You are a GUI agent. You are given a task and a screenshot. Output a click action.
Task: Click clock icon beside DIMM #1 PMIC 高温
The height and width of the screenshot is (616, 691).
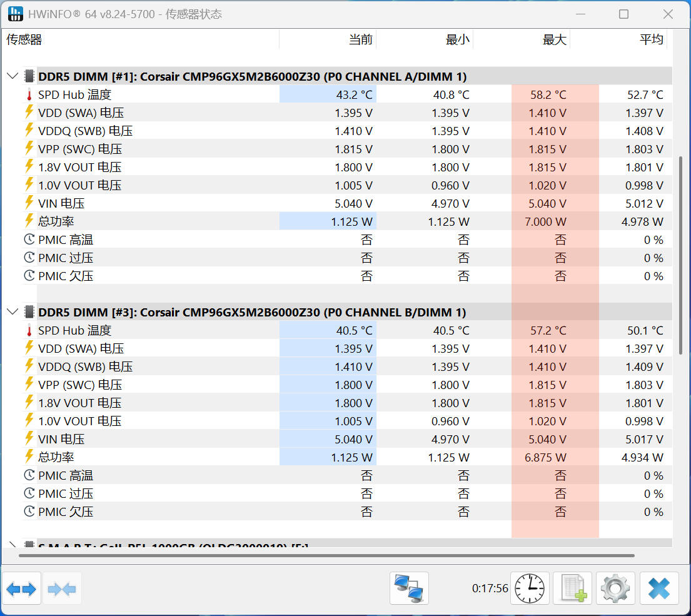29,240
